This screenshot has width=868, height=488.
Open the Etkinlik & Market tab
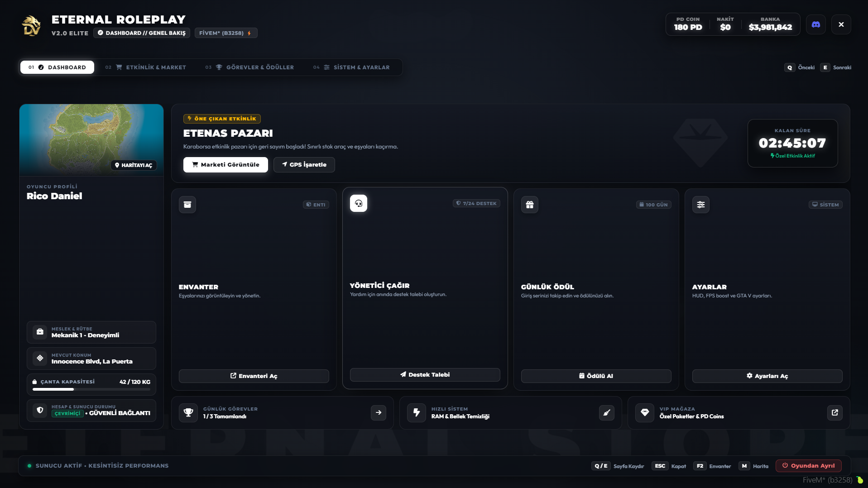click(x=146, y=67)
